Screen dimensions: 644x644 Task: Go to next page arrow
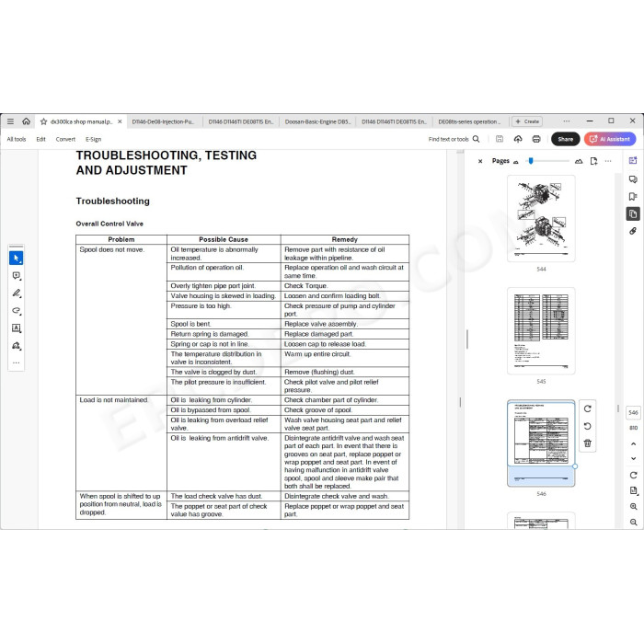click(x=633, y=459)
